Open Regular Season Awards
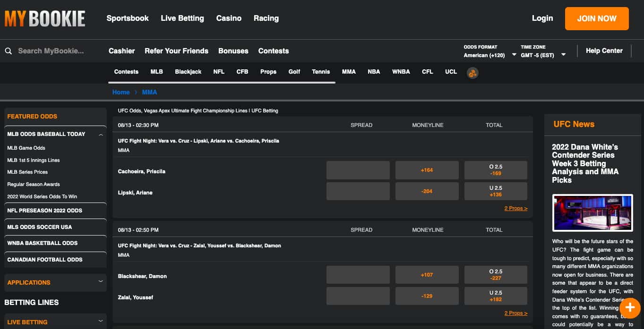 pyautogui.click(x=34, y=184)
